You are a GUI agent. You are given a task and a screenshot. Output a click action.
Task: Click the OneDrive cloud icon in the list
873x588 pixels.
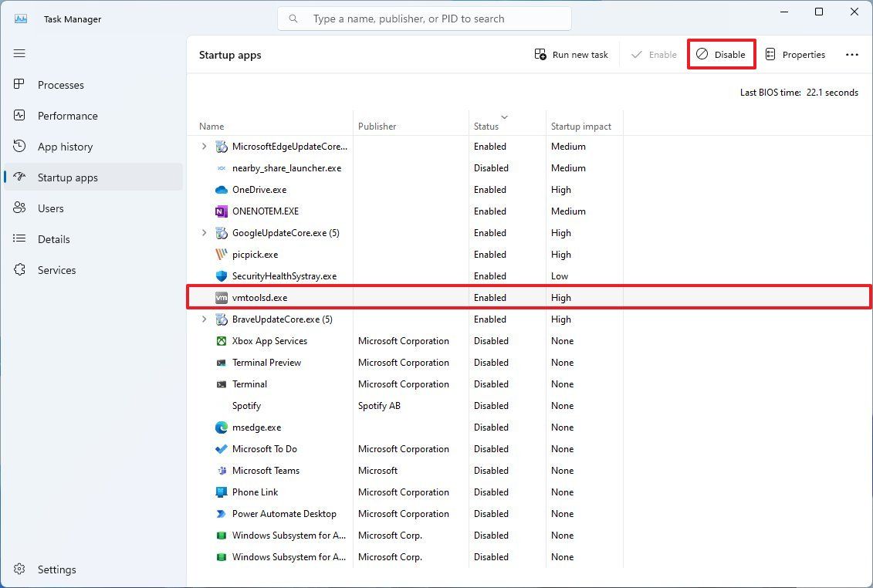(x=222, y=189)
